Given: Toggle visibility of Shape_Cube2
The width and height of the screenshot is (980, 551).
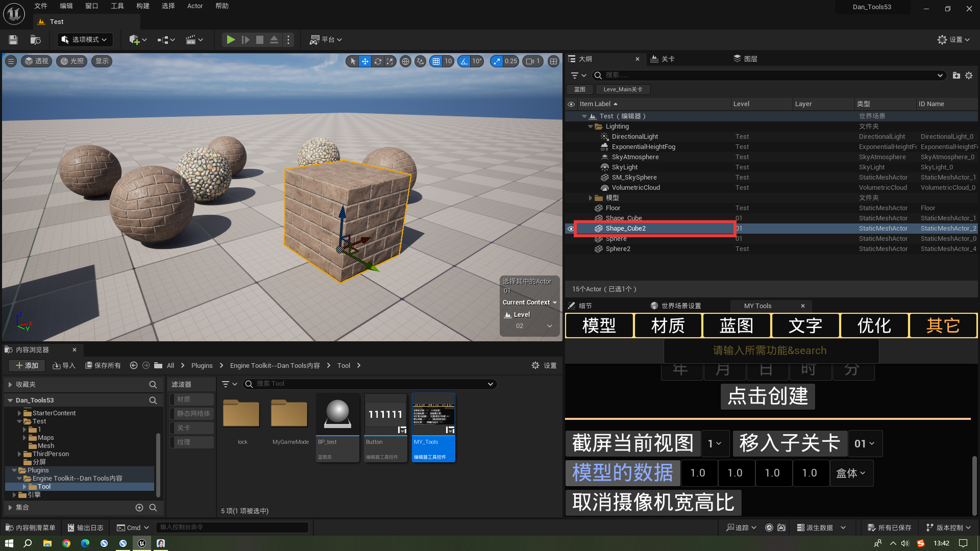Looking at the screenshot, I should 571,229.
